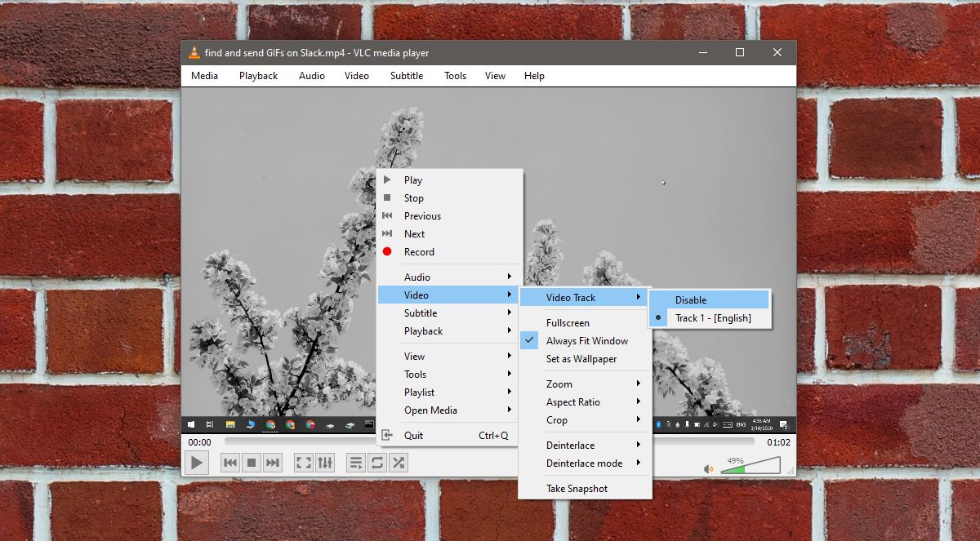Viewport: 980px width, 541px height.
Task: Expand the Zoom submenu
Action: (x=586, y=384)
